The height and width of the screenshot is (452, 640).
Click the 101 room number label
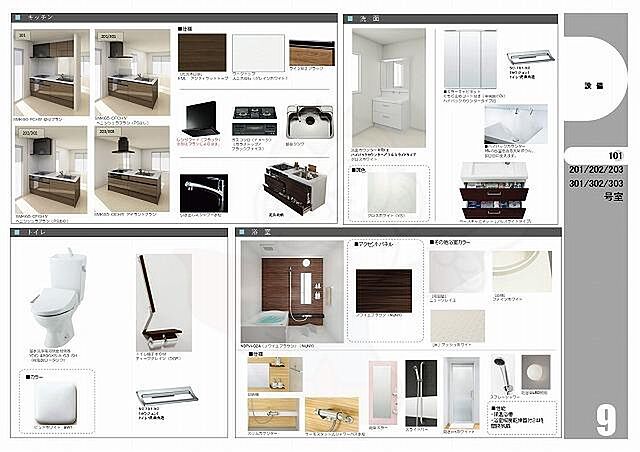click(614, 156)
